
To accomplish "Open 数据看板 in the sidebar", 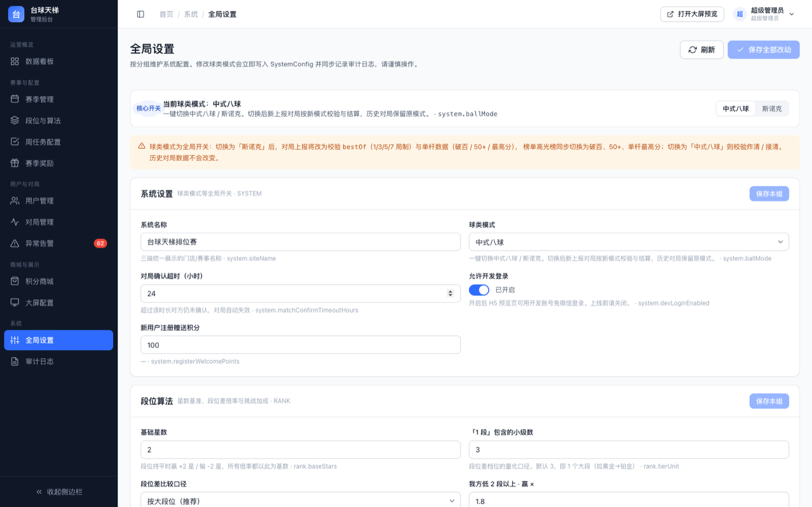I will 58,62.
